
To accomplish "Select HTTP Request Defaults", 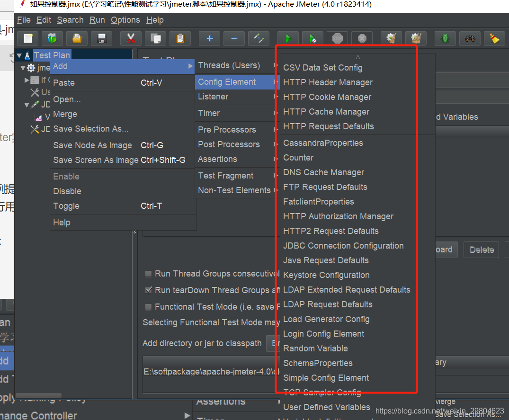I will [357, 126].
